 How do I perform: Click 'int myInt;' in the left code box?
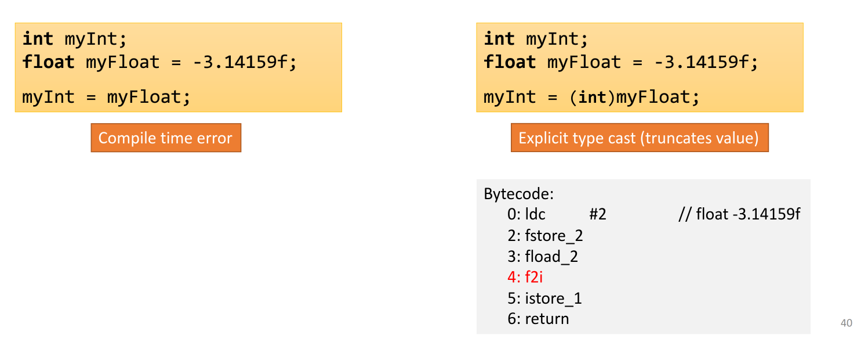coord(74,39)
